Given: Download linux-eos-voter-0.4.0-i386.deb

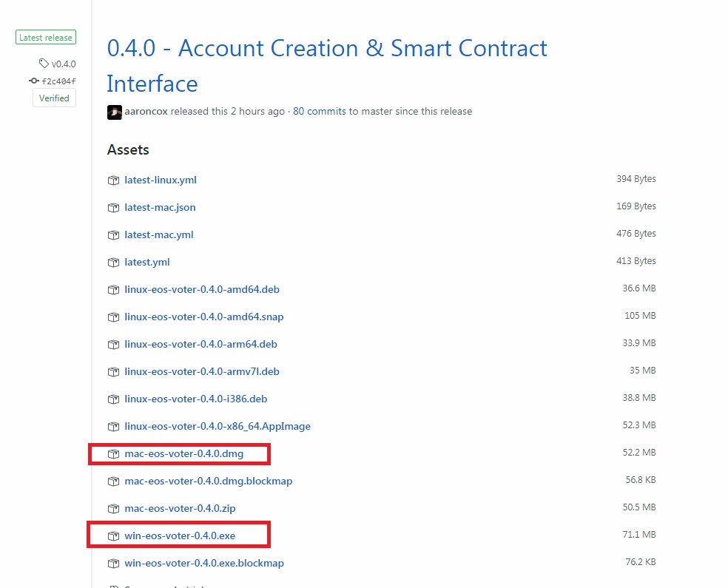Looking at the screenshot, I should tap(196, 399).
